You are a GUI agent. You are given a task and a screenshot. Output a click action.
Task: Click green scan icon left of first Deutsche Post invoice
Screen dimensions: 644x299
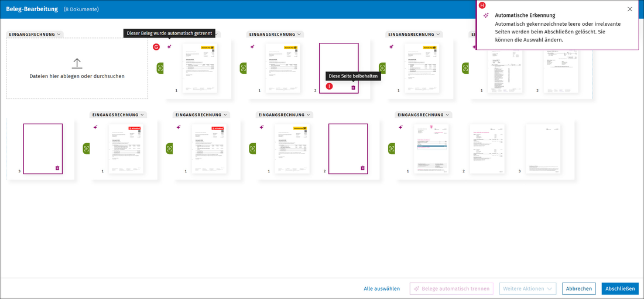pos(160,68)
